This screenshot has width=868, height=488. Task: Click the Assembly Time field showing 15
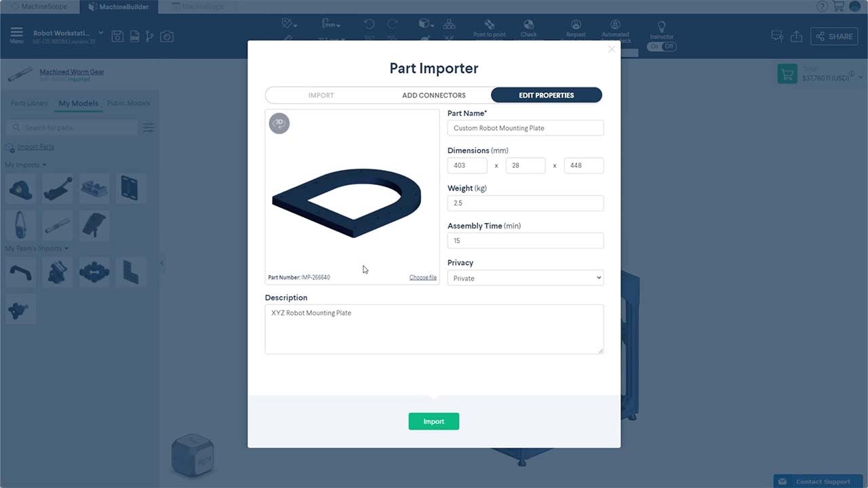click(x=526, y=241)
